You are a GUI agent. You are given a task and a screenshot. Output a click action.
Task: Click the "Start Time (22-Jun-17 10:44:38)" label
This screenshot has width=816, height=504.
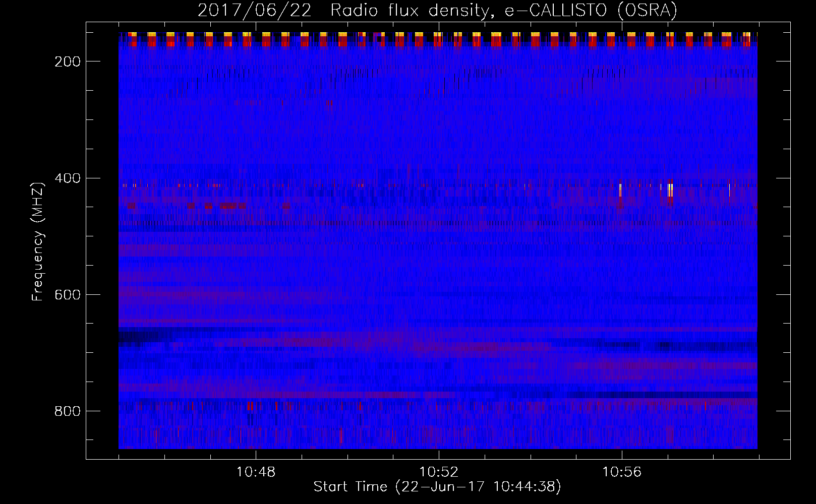(x=437, y=487)
